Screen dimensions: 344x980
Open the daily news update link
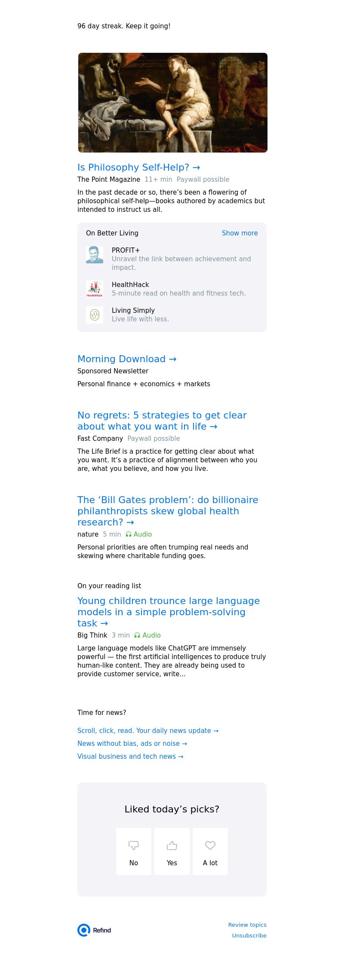148,731
